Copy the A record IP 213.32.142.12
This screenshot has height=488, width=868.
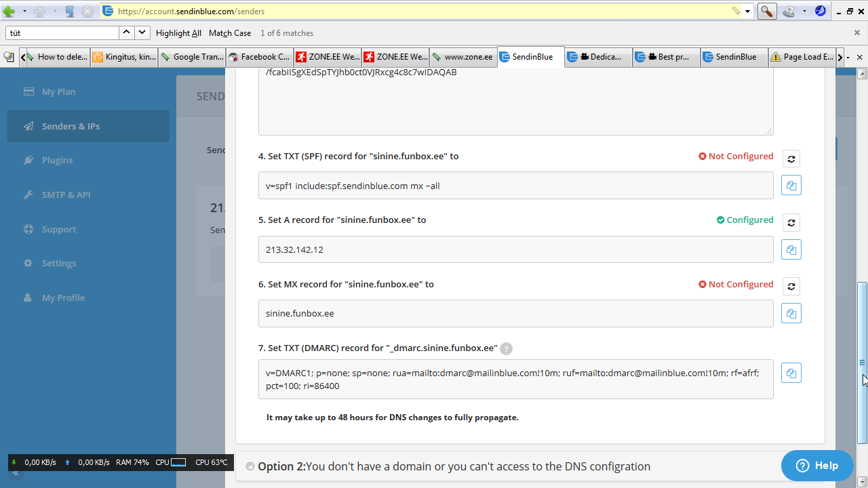tap(791, 249)
